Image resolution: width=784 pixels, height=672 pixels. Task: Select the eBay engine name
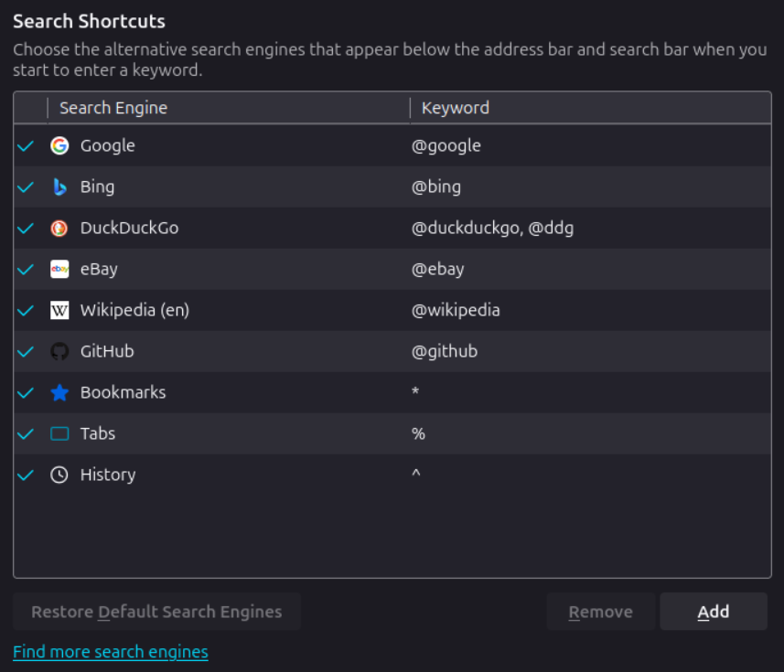pos(99,269)
